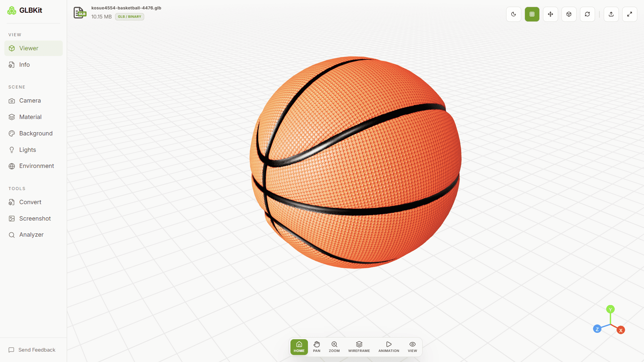Screen dimensions: 644x362
Task: Click the move/axes arrows icon
Action: (x=550, y=14)
